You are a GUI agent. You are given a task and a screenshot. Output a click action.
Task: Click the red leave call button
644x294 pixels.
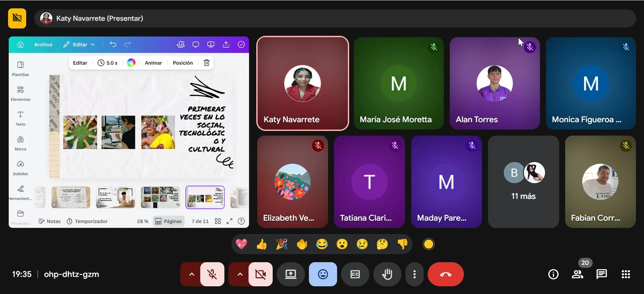[x=445, y=274]
